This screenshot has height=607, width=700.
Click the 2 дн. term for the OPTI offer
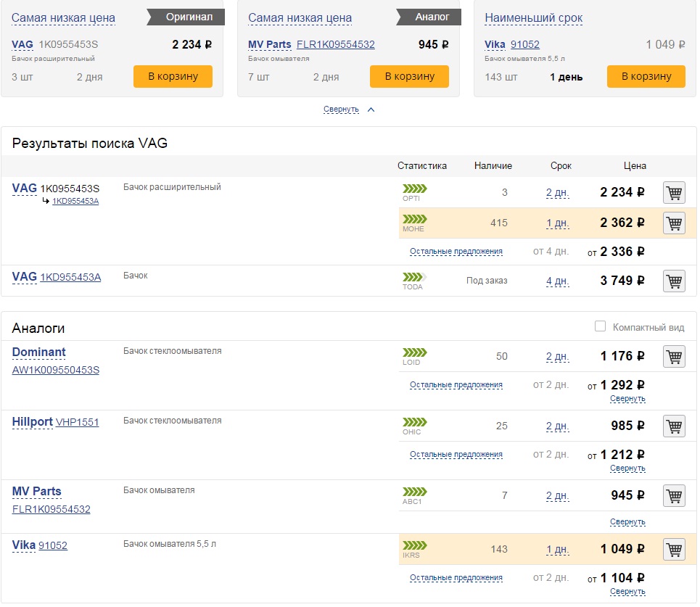[558, 193]
